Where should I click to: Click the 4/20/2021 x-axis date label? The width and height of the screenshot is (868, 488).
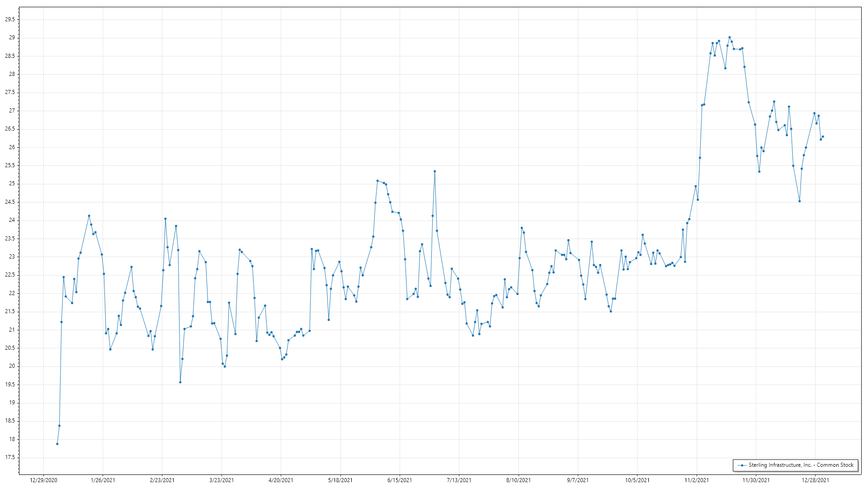[x=281, y=480]
